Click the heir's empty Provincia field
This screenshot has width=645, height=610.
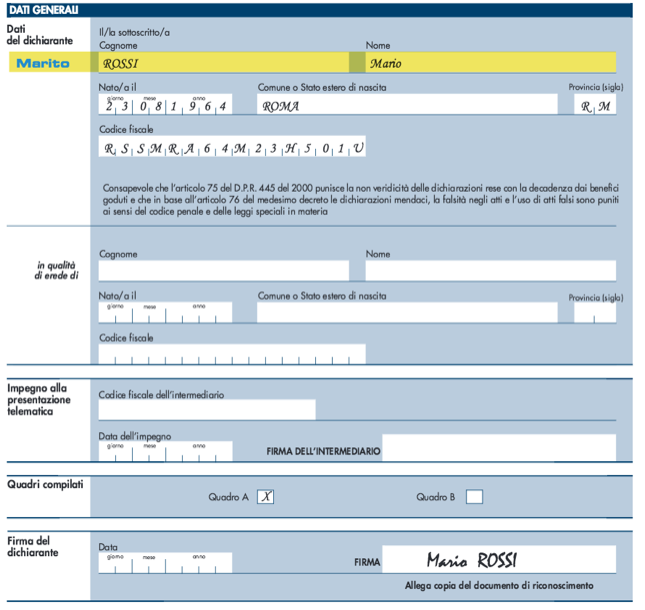pos(595,313)
